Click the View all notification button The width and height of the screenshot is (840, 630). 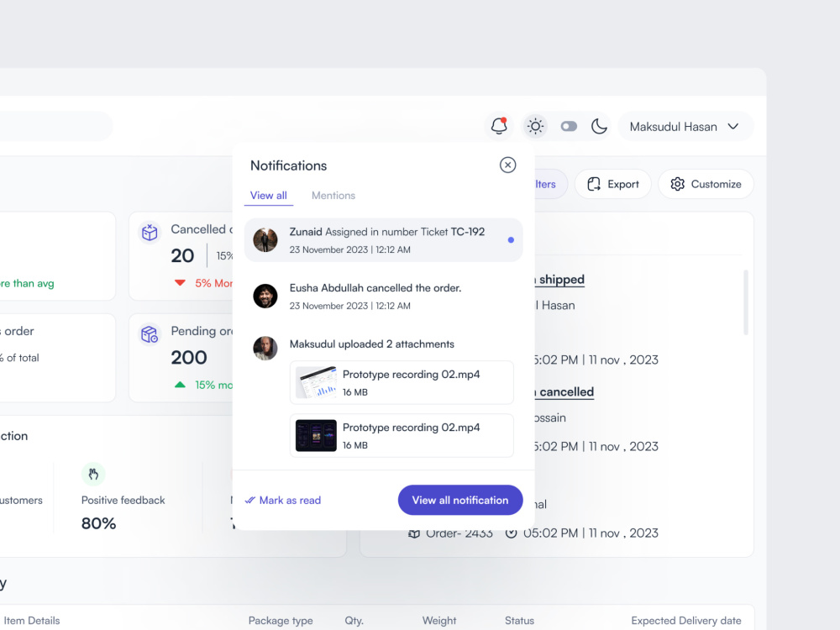tap(460, 500)
